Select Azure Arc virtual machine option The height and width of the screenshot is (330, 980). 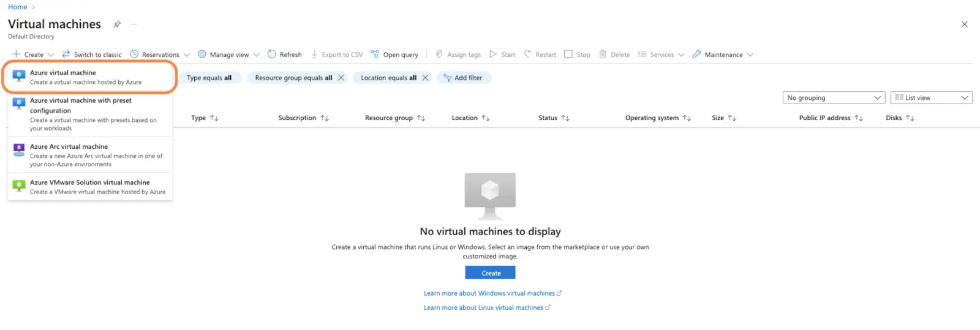[x=90, y=156]
